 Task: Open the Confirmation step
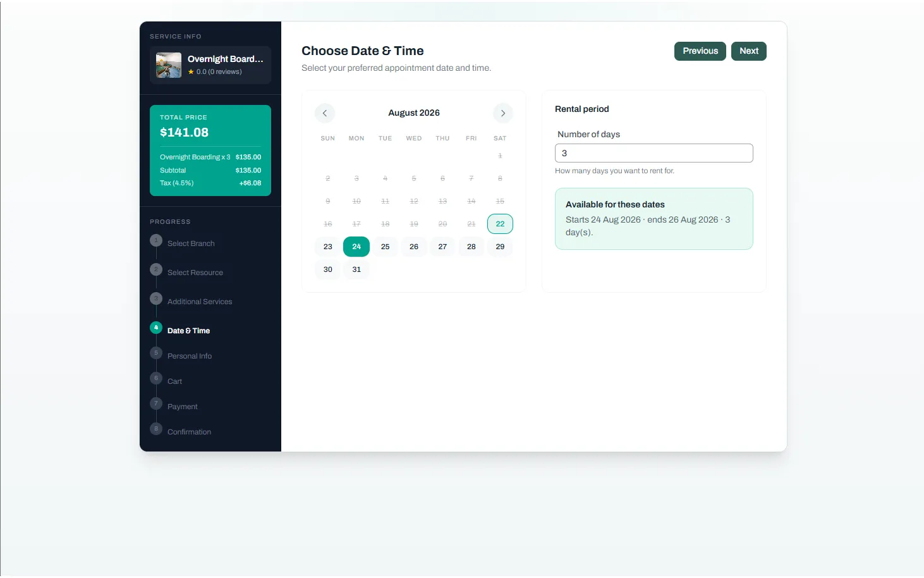click(181, 431)
